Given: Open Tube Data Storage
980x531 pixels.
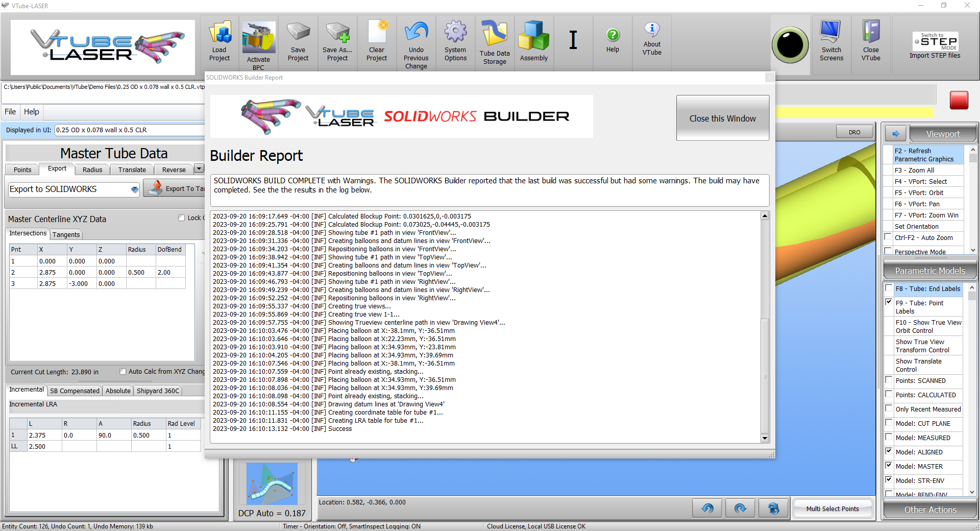Looking at the screenshot, I should pos(495,43).
